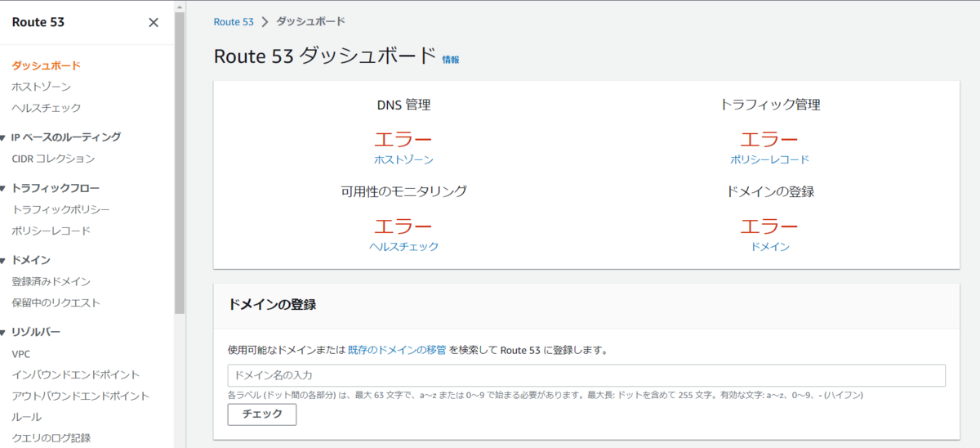Click the Route 53 breadcrumb link
Image resolution: width=980 pixels, height=448 pixels.
[234, 22]
